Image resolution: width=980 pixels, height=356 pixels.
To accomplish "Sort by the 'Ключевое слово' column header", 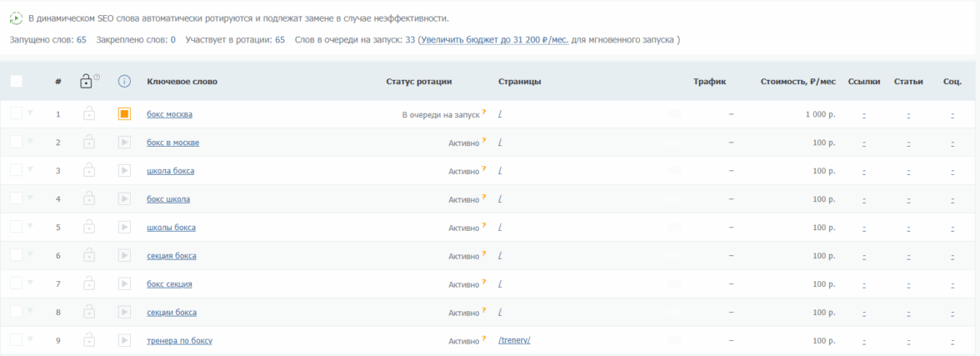I will (x=182, y=81).
